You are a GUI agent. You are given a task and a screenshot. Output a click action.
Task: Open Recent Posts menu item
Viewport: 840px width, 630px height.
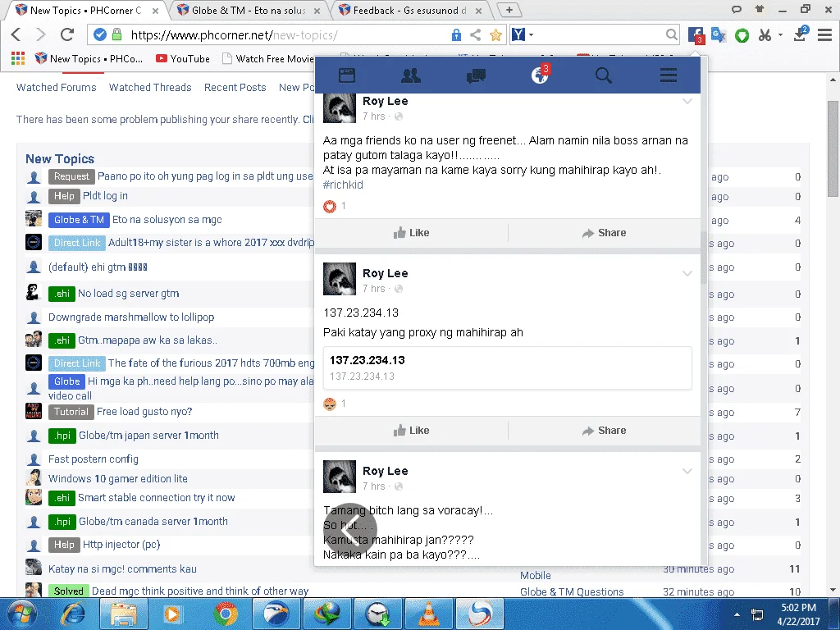(235, 87)
